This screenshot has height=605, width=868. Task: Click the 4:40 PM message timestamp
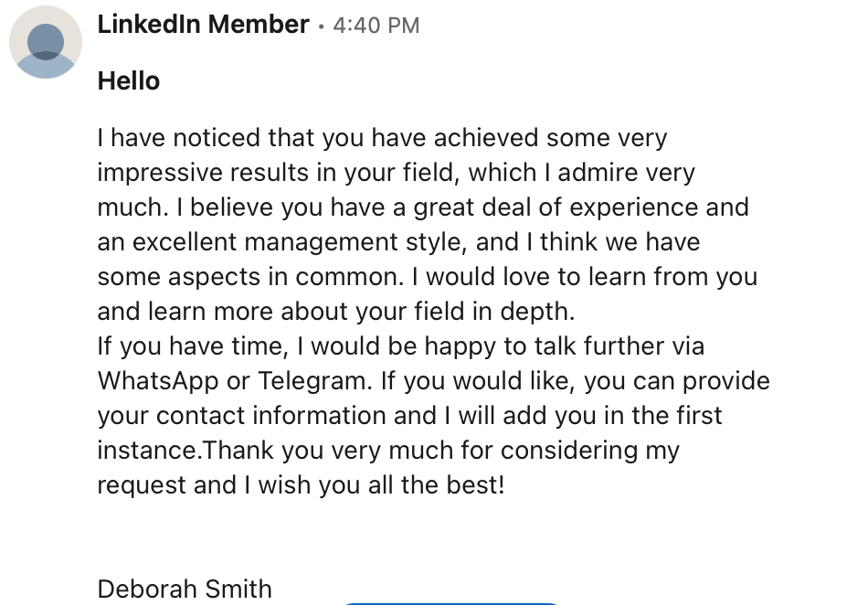coord(376,26)
